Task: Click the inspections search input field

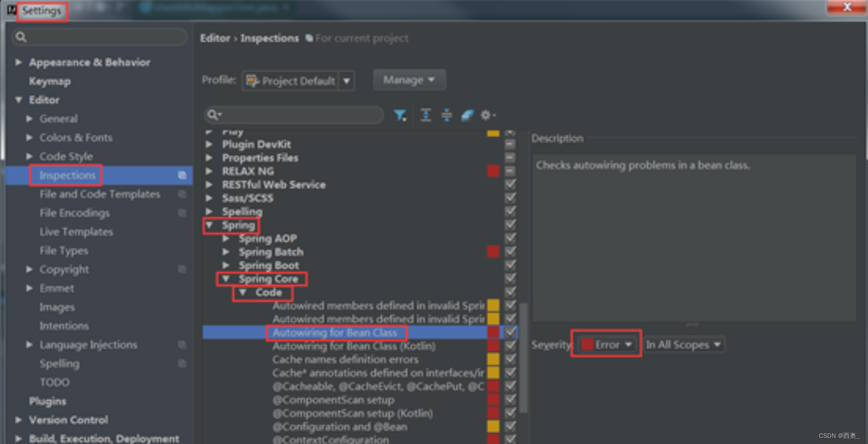Action: coord(294,115)
